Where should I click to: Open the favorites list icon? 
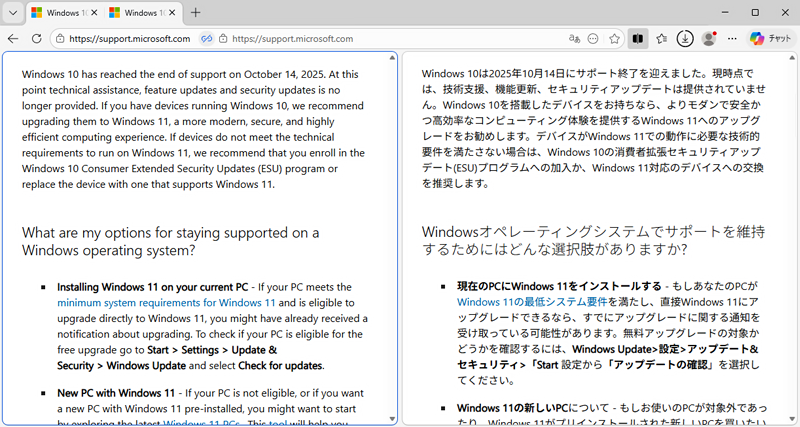(662, 39)
